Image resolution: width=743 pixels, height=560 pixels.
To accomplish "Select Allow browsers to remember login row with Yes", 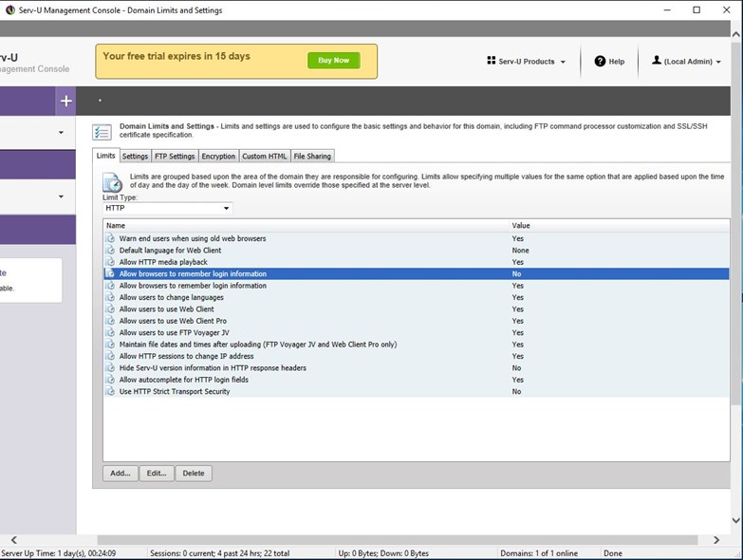I will (417, 286).
